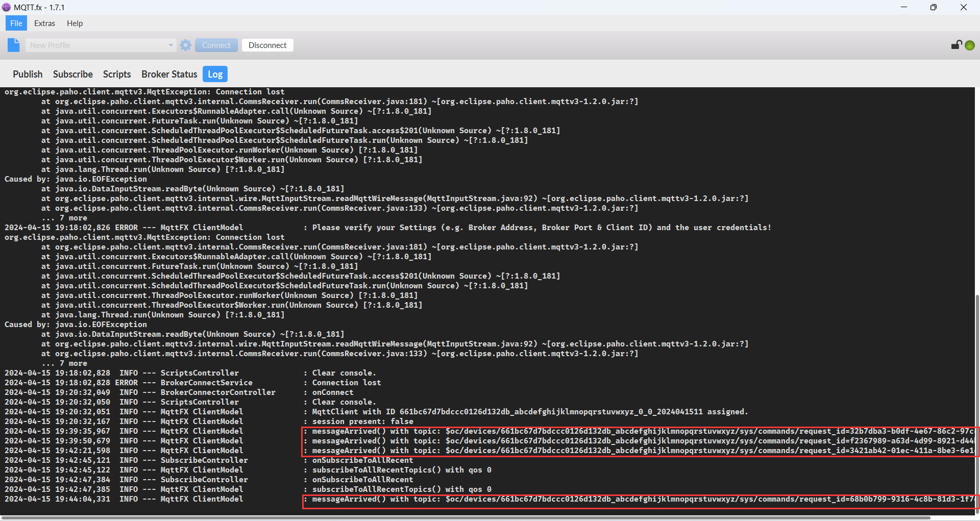This screenshot has width=980, height=521.
Task: Click the Disconnect button
Action: (x=267, y=45)
